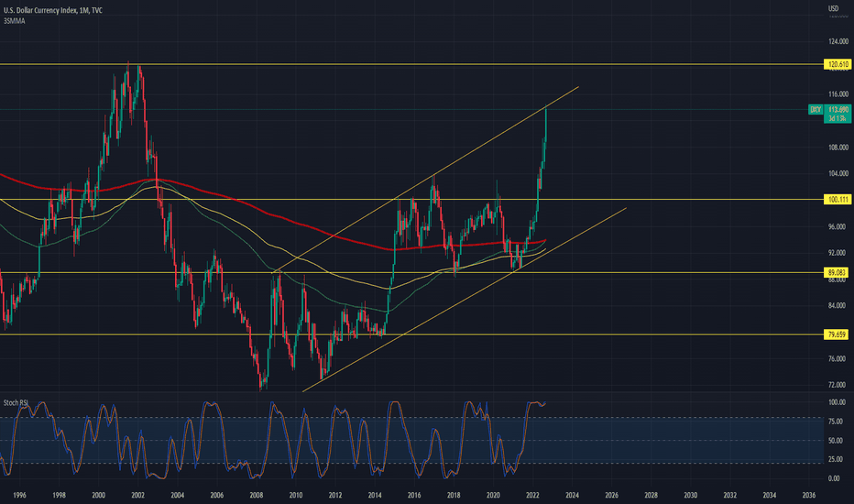854x504 pixels.
Task: Click the 72.000 price axis value
Action: pyautogui.click(x=838, y=385)
